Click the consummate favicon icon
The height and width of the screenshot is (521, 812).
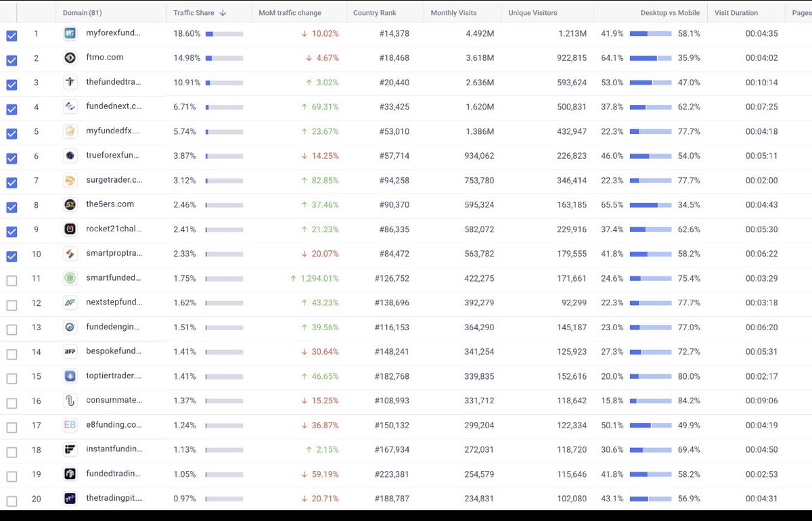[x=70, y=401]
